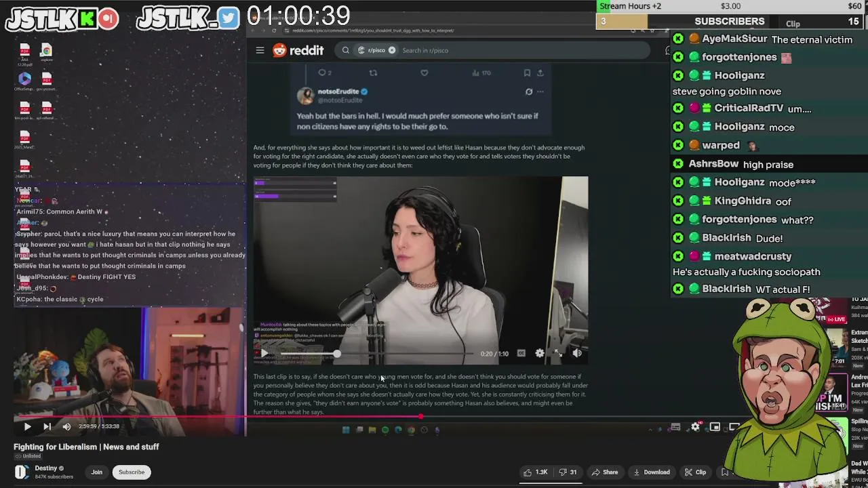
Task: Open tweet replies showing 2
Action: click(x=325, y=73)
